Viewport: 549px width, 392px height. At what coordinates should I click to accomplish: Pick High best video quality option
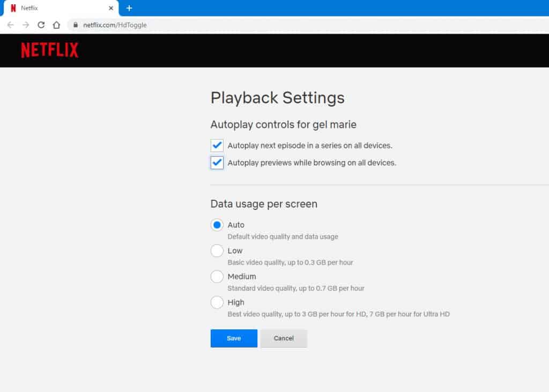[217, 302]
